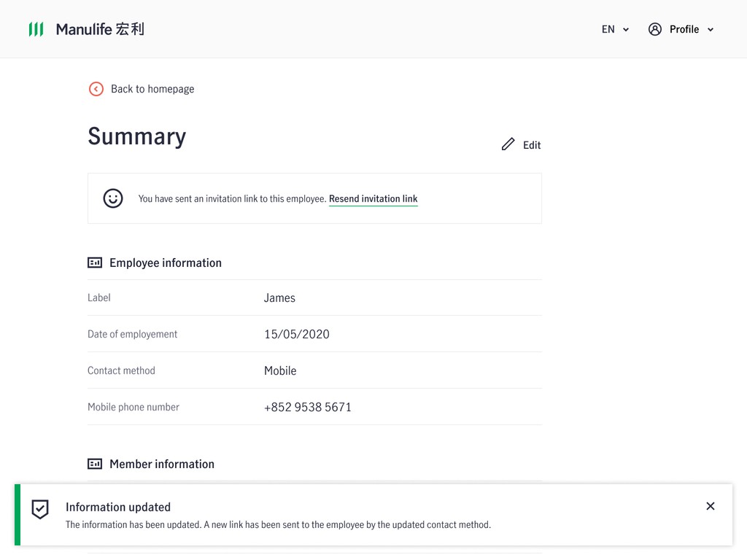The width and height of the screenshot is (747, 560).
Task: Click the Employee information section icon
Action: click(95, 262)
